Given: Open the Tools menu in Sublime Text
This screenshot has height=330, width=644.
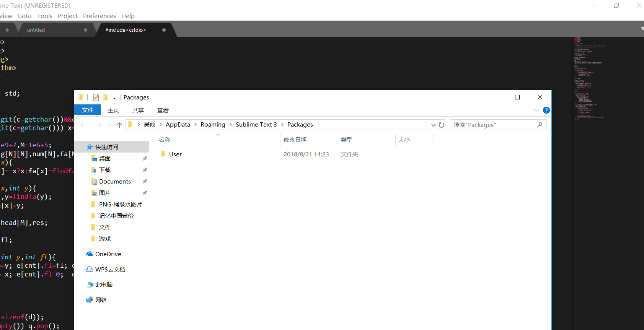Looking at the screenshot, I should [x=45, y=16].
